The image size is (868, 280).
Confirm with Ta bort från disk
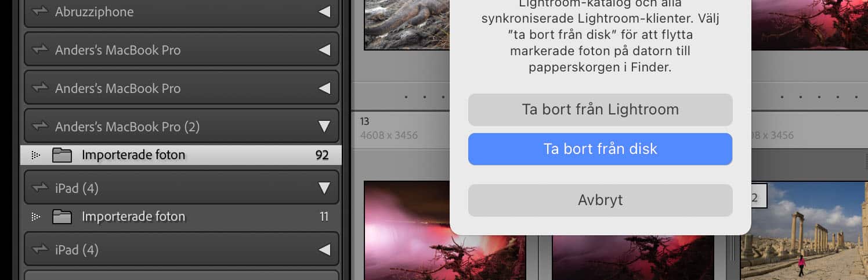coord(600,149)
